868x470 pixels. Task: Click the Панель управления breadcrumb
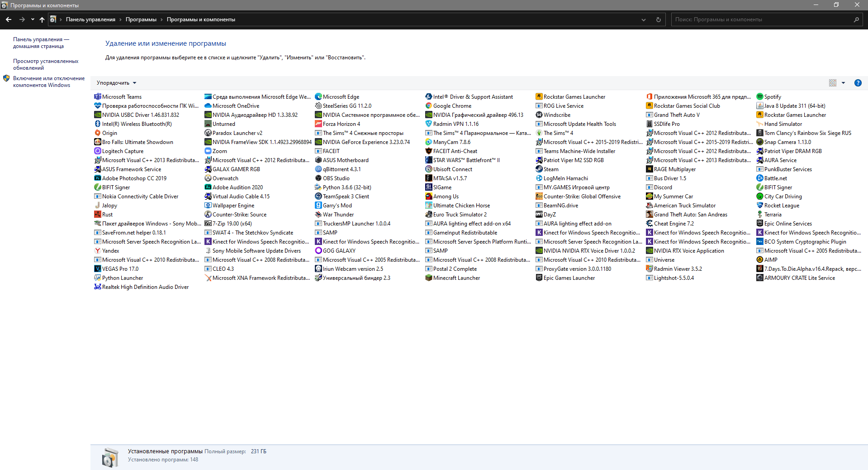(x=90, y=19)
